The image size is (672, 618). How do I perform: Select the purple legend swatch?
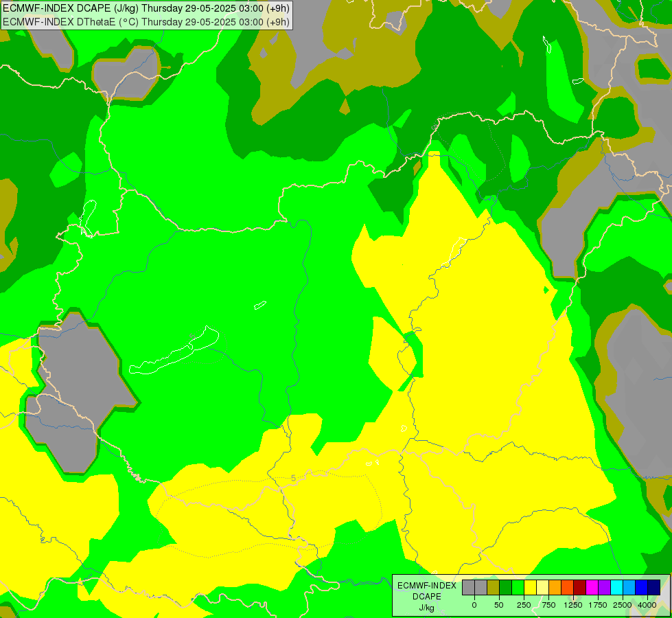pyautogui.click(x=605, y=588)
